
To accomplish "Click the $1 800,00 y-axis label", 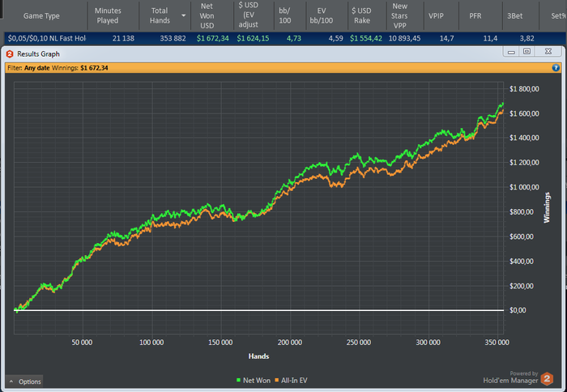I will click(524, 88).
